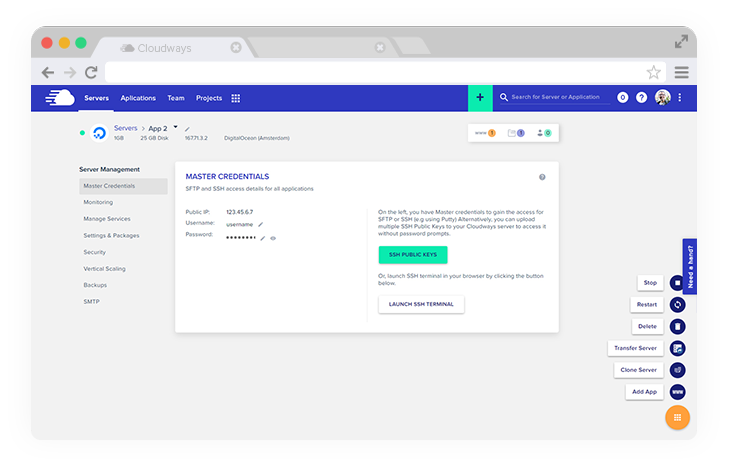Click the search magnifier icon
Viewport: 729px width, 459px height.
click(504, 97)
